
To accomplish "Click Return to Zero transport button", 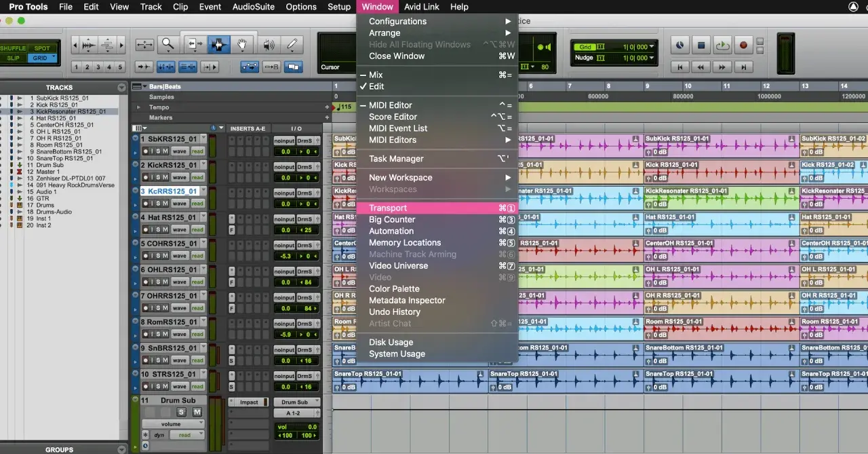I will click(680, 67).
